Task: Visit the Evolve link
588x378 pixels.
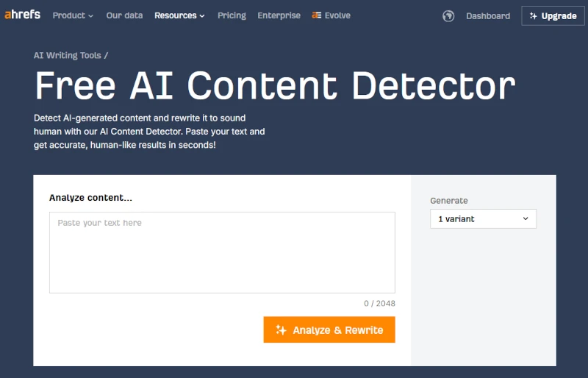Action: click(331, 15)
